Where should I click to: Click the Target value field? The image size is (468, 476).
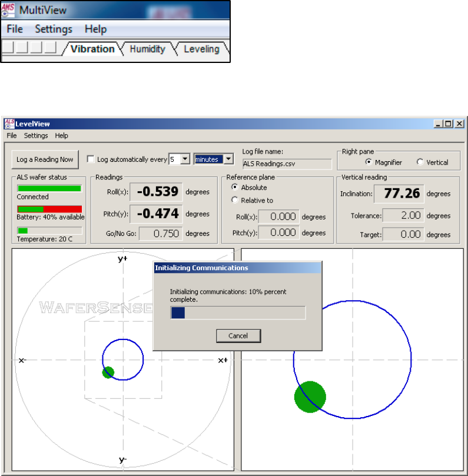pyautogui.click(x=403, y=234)
